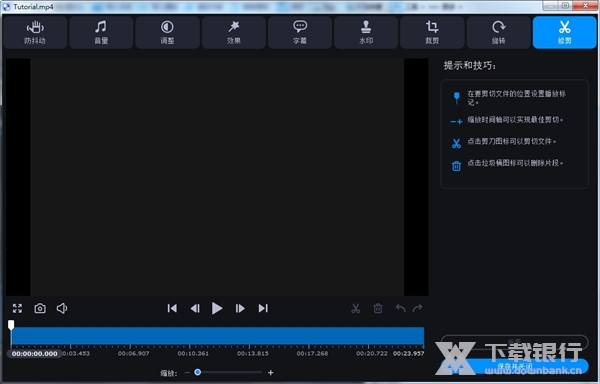Click the 00:23.957 end time label
Screen dimensions: 600x384
click(x=409, y=353)
